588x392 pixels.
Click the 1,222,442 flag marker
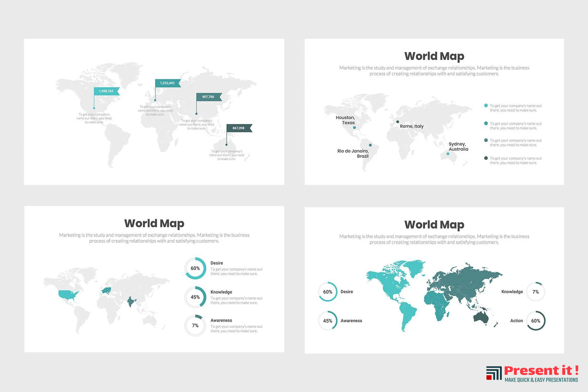click(x=167, y=83)
